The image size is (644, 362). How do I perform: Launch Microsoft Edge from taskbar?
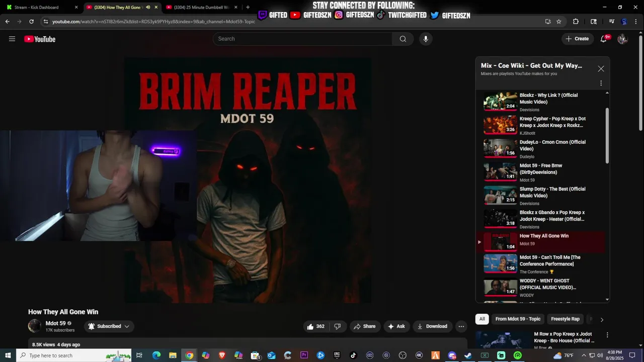(x=156, y=355)
